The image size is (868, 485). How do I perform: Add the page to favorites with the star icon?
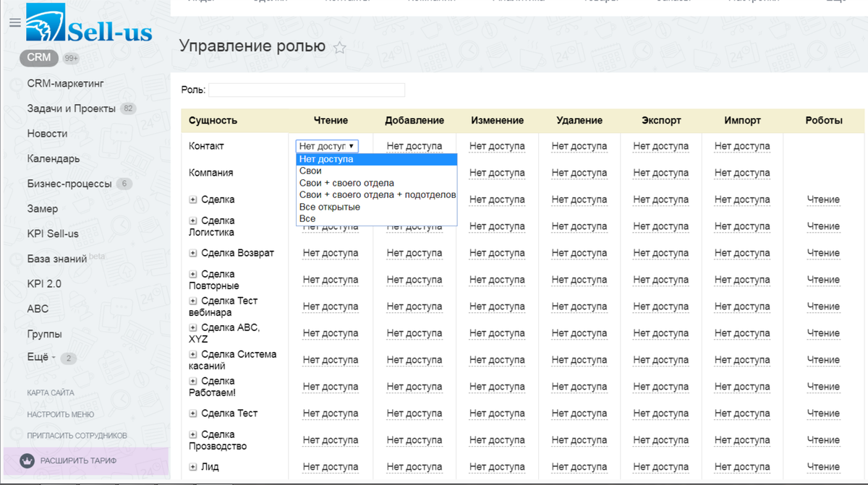pos(339,48)
